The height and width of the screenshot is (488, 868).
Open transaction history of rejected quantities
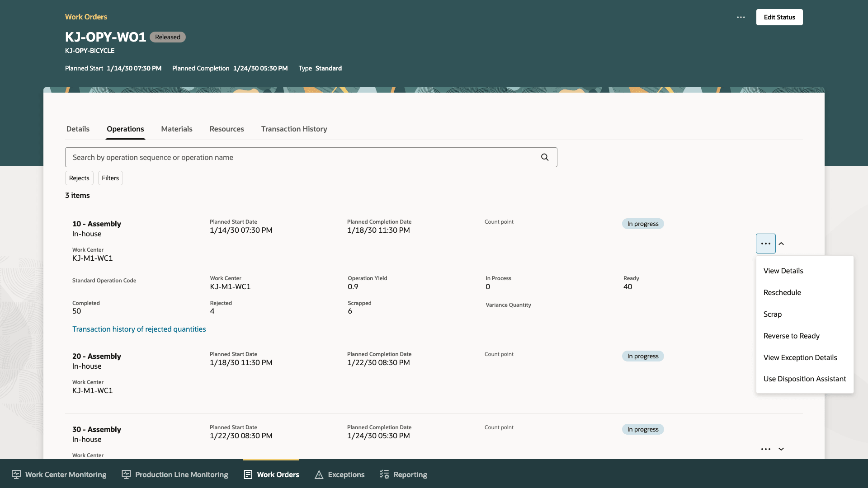coord(139,329)
